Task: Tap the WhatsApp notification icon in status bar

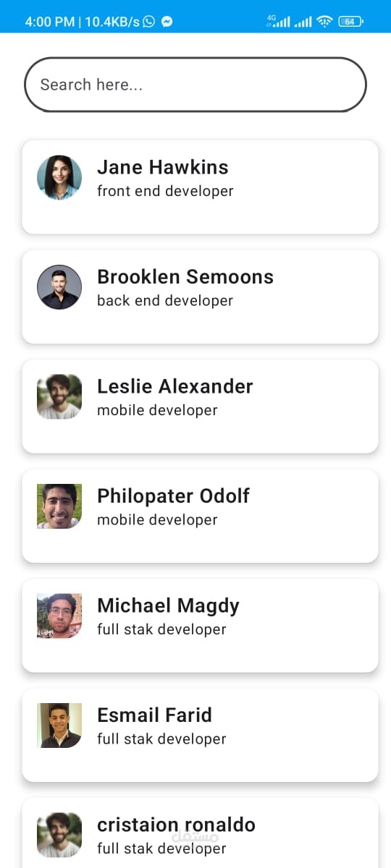Action: tap(149, 22)
